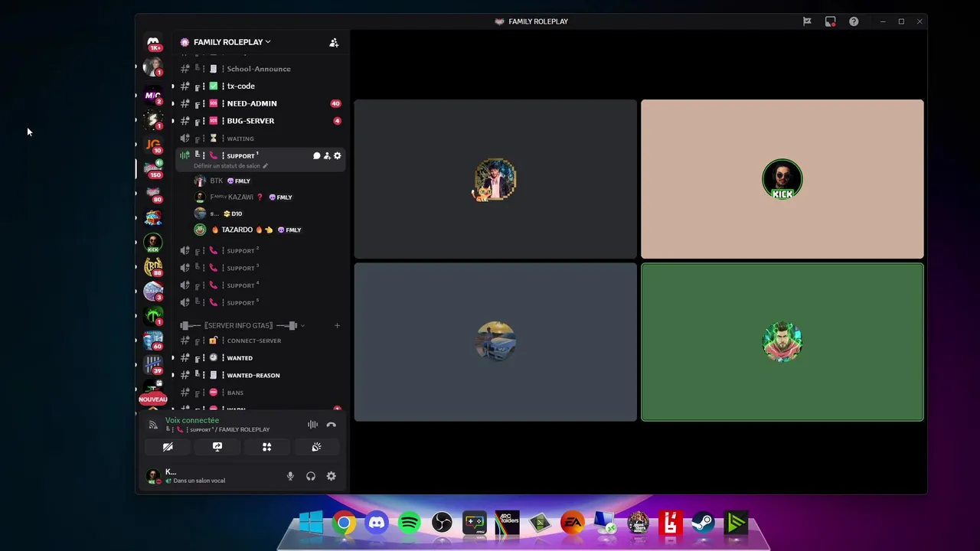Screen dimensions: 980x551
Task: Disconnect from voice with hang-up icon
Action: [x=332, y=425]
